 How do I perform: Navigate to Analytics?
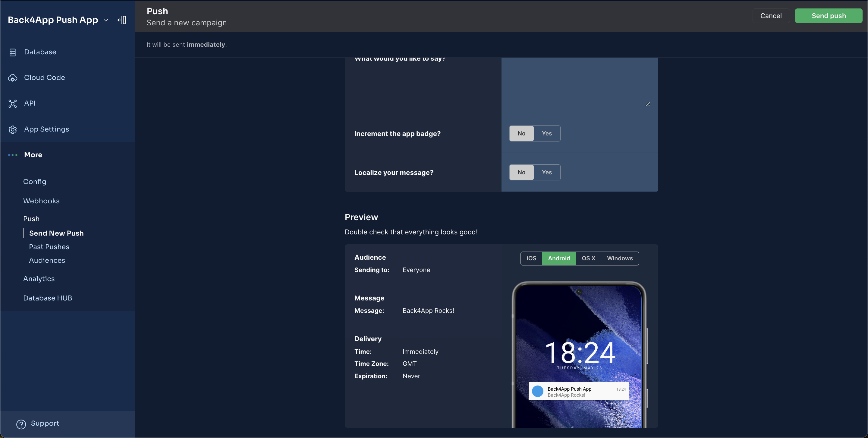point(39,279)
